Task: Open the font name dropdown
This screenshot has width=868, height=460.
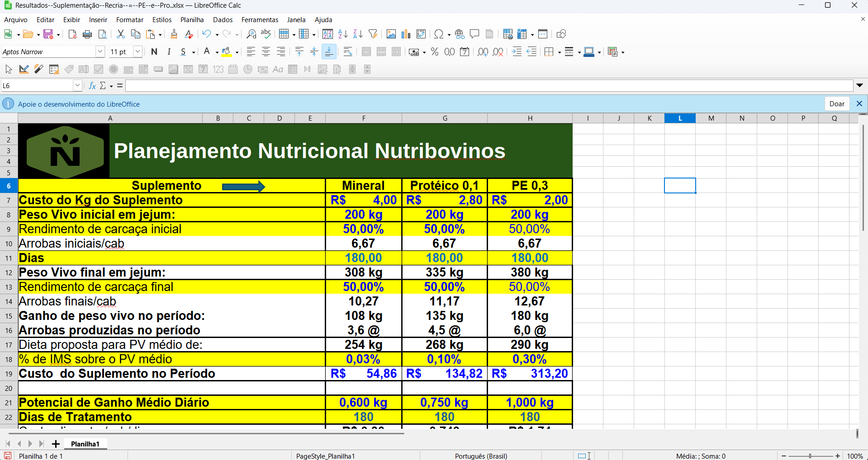Action: coord(100,52)
